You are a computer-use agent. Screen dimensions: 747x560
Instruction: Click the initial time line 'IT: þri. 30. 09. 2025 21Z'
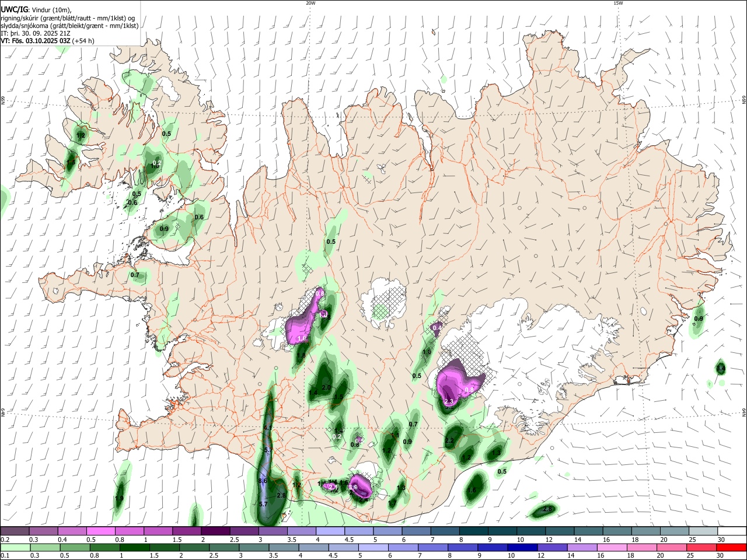(36, 33)
